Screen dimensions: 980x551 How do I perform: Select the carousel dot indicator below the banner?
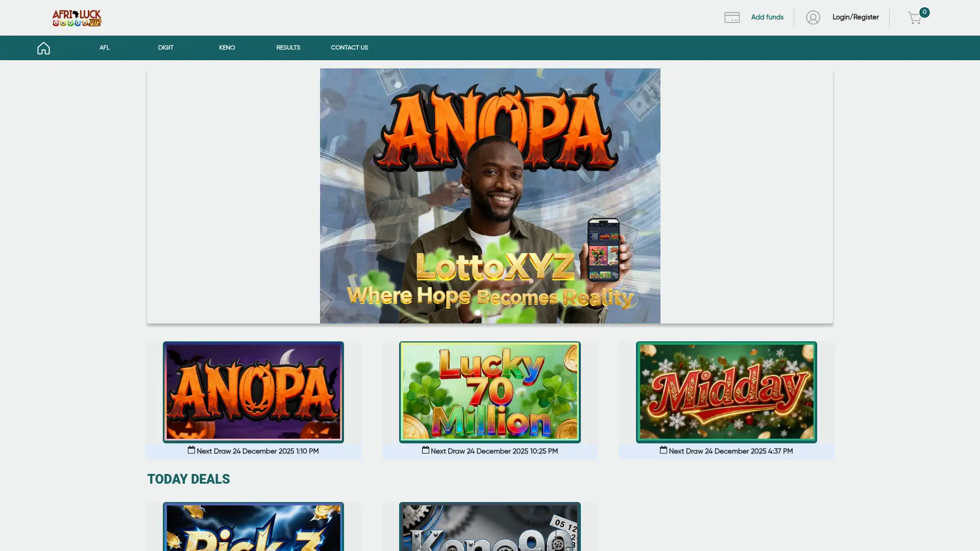coord(478,313)
